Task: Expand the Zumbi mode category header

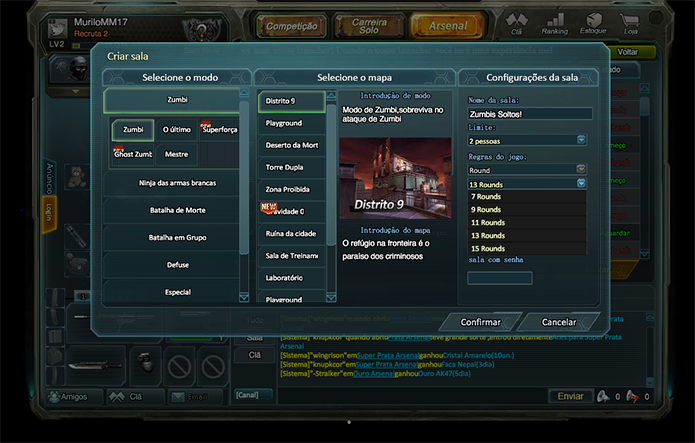Action: click(172, 100)
